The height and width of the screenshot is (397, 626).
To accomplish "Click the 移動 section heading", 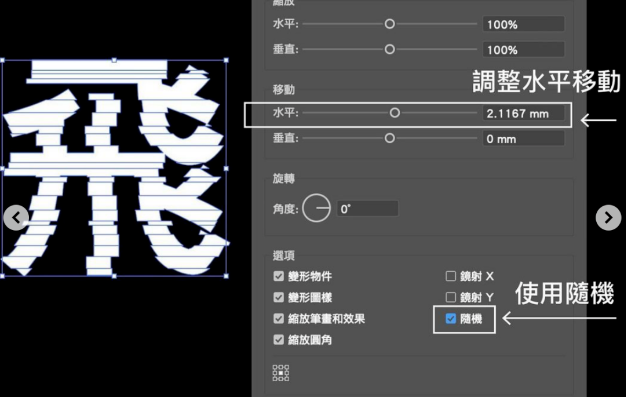I will [x=284, y=89].
